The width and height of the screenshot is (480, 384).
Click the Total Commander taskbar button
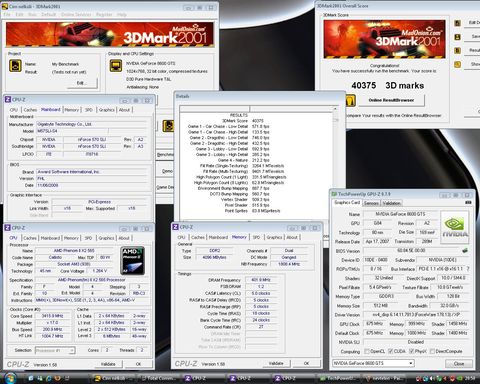tap(159, 378)
